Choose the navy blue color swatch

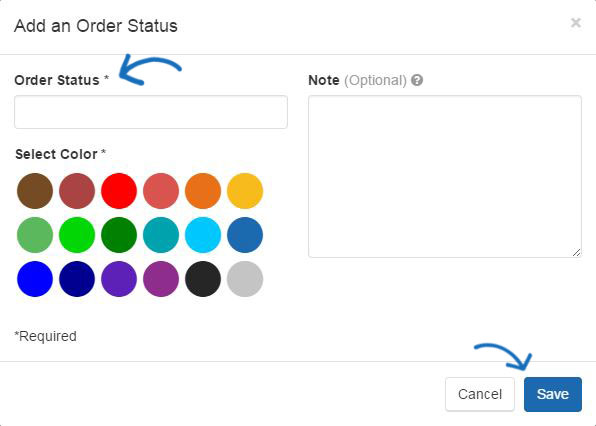(77, 279)
